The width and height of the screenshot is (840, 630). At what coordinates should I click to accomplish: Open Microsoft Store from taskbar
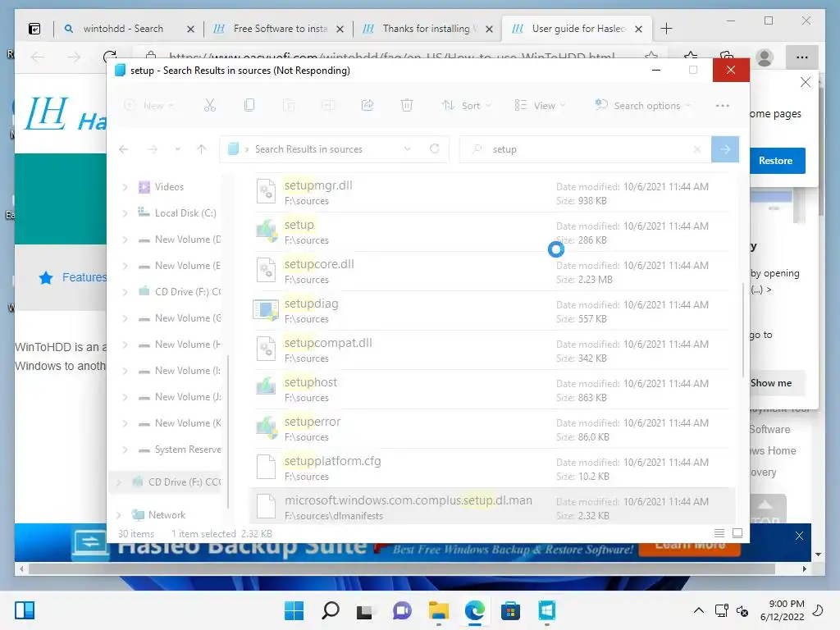510,610
